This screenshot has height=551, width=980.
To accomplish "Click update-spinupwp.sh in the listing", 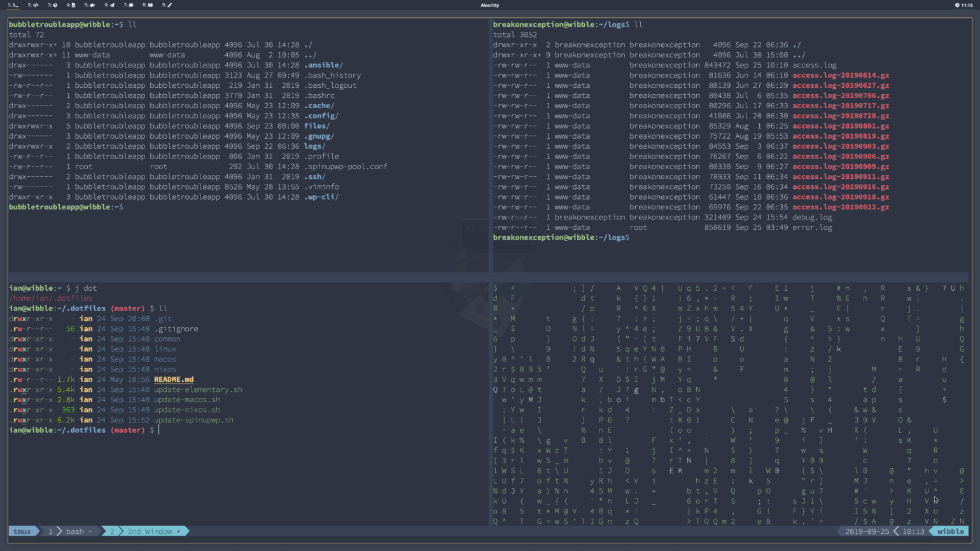I will pos(193,420).
